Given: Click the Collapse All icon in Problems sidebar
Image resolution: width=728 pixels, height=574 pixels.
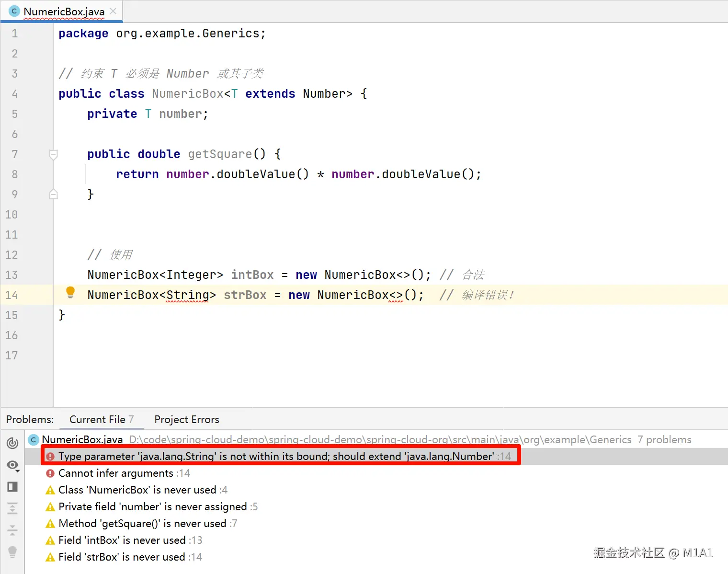Looking at the screenshot, I should [12, 530].
